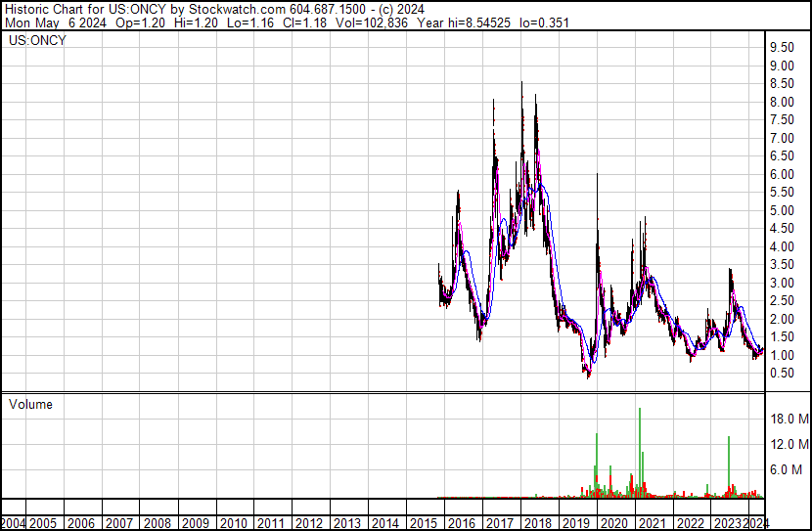The image size is (812, 531).
Task: Click the Volume panel label
Action: click(30, 404)
